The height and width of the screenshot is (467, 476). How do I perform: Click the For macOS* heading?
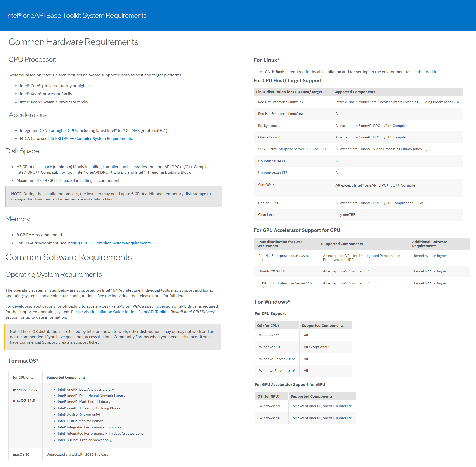point(23,361)
